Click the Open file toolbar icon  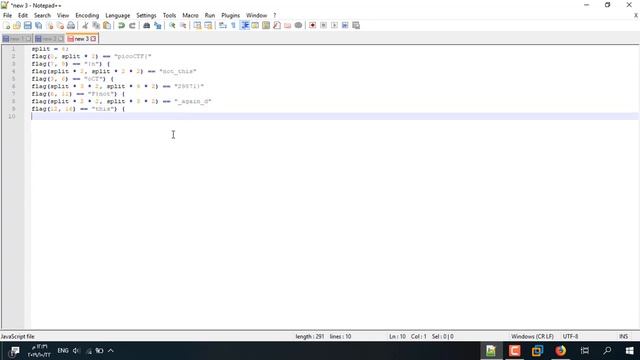[x=17, y=25]
